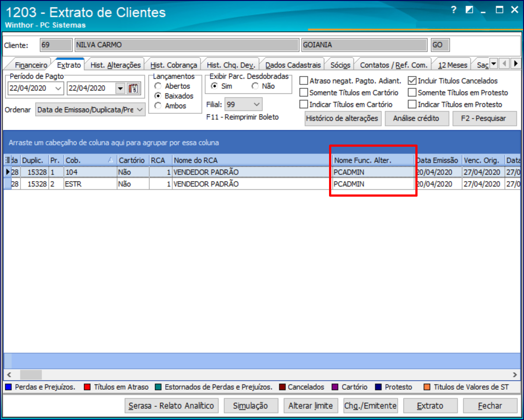Click the Chq./Emitente button

pos(370,406)
